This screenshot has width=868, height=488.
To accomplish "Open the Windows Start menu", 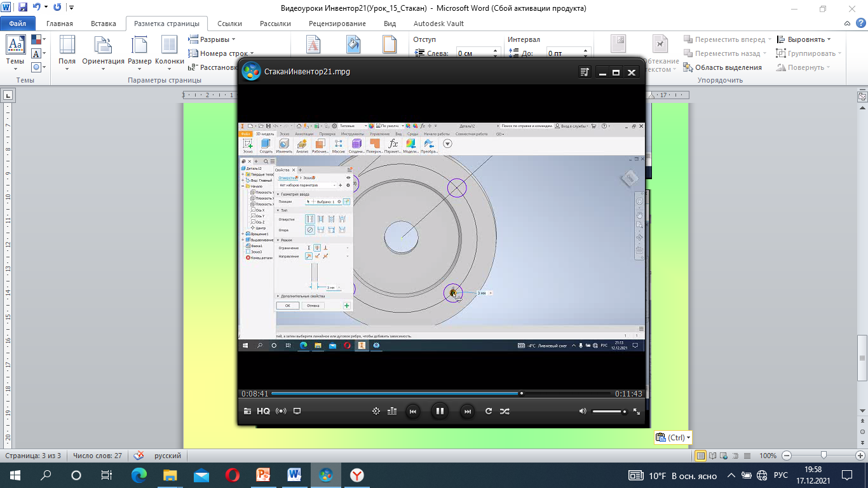I will coord(15,475).
